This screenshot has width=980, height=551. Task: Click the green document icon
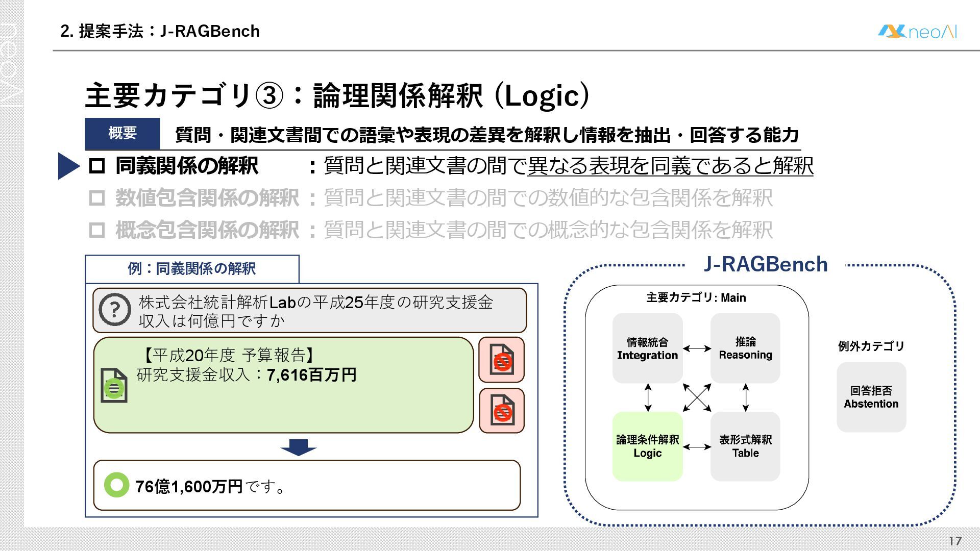point(114,386)
